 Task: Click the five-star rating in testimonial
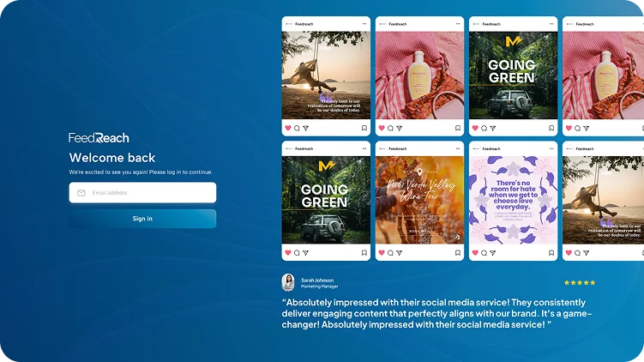[579, 282]
